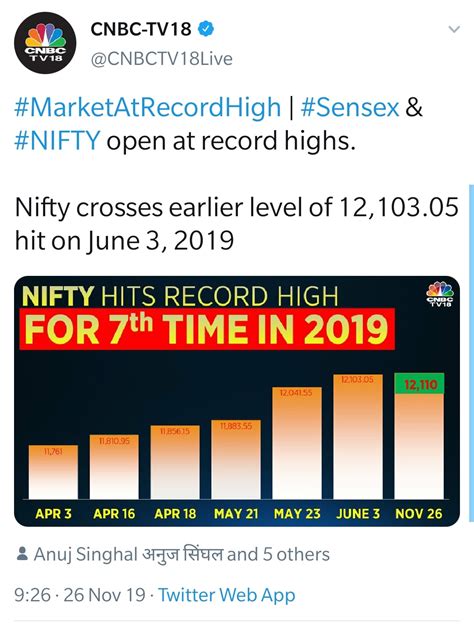Open the #NIFTY hashtag
Image resolution: width=474 pixels, height=625 pixels.
coord(57,141)
